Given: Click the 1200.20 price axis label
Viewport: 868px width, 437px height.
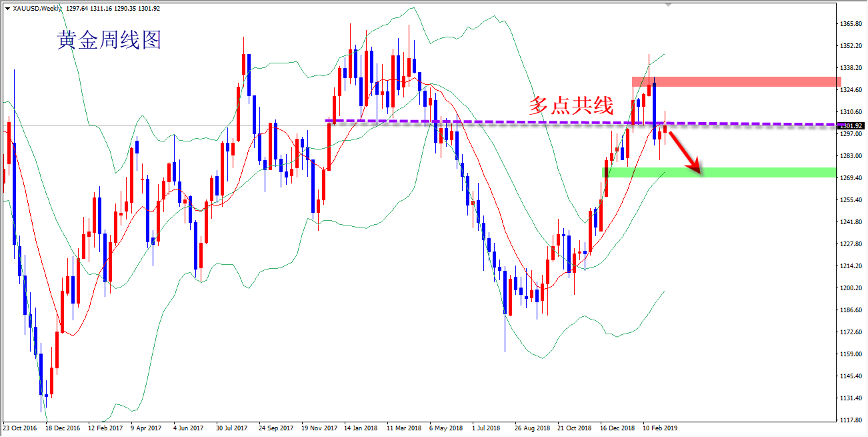Looking at the screenshot, I should click(851, 288).
